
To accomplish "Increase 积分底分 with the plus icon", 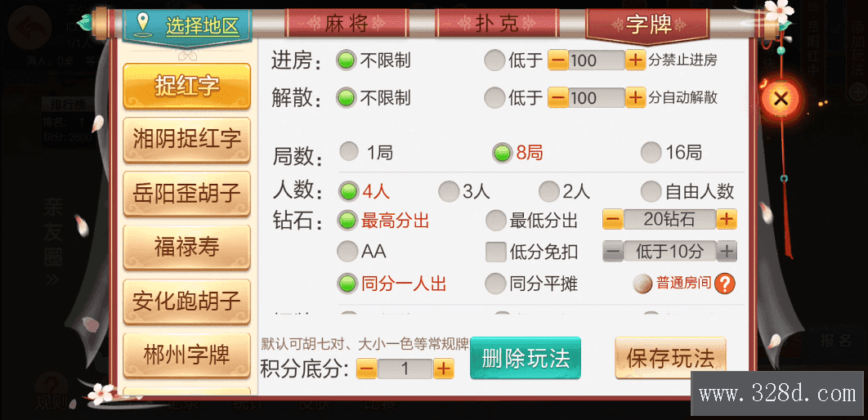I will [444, 369].
